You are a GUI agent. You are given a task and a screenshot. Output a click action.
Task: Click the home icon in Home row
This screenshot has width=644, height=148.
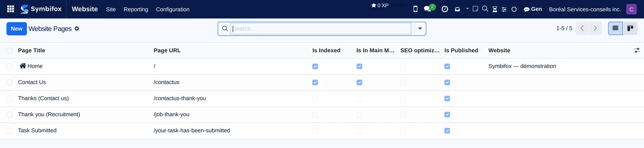pyautogui.click(x=23, y=66)
